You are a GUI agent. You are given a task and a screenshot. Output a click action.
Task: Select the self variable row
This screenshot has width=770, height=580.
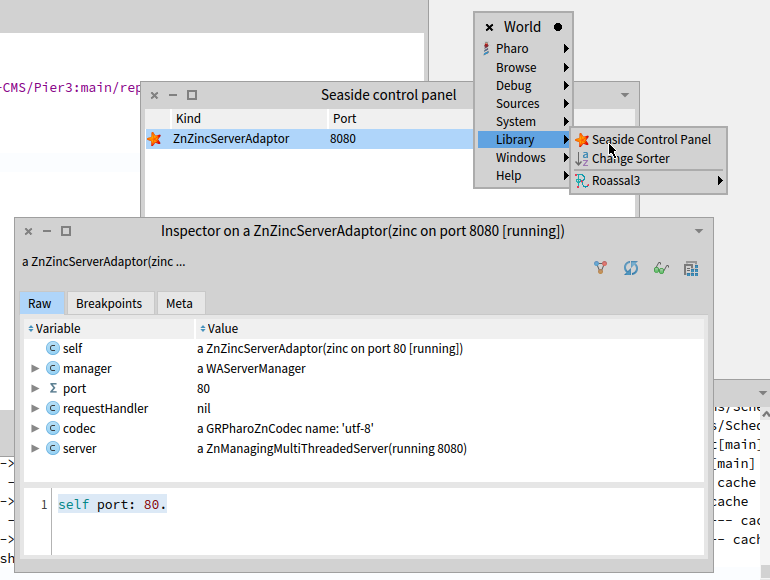(363, 349)
